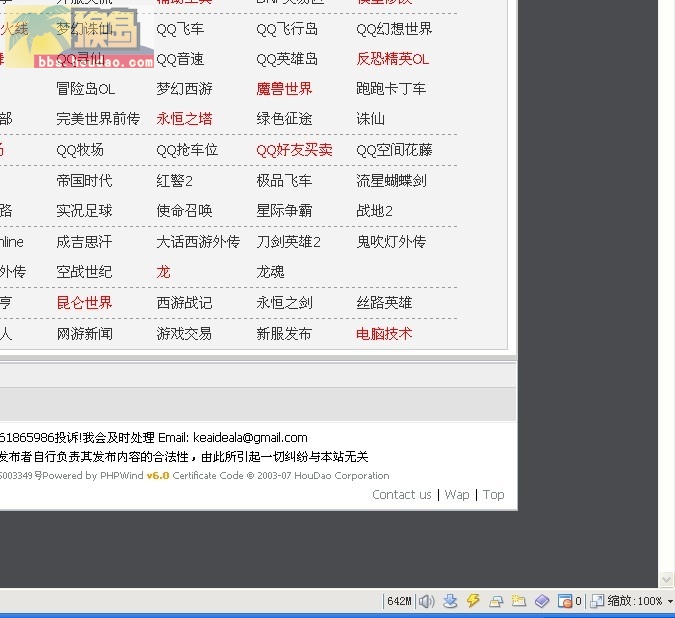Image resolution: width=675 pixels, height=618 pixels.
Task: Mute sound with the speaker icon in status bar
Action: pyautogui.click(x=427, y=601)
